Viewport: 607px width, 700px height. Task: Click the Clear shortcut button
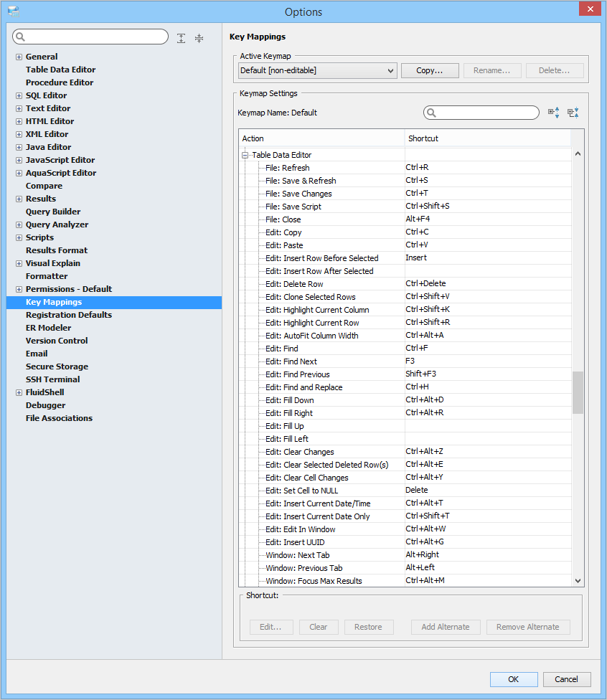click(319, 628)
